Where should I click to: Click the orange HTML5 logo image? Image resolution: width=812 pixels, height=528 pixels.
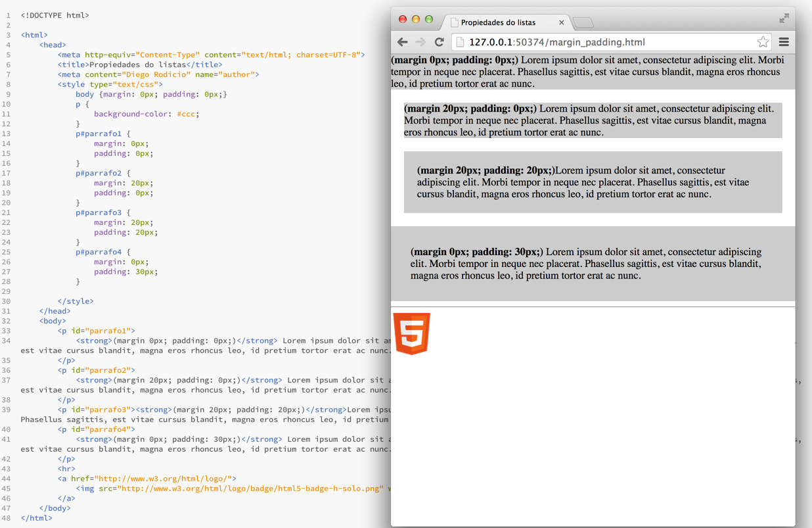point(411,334)
